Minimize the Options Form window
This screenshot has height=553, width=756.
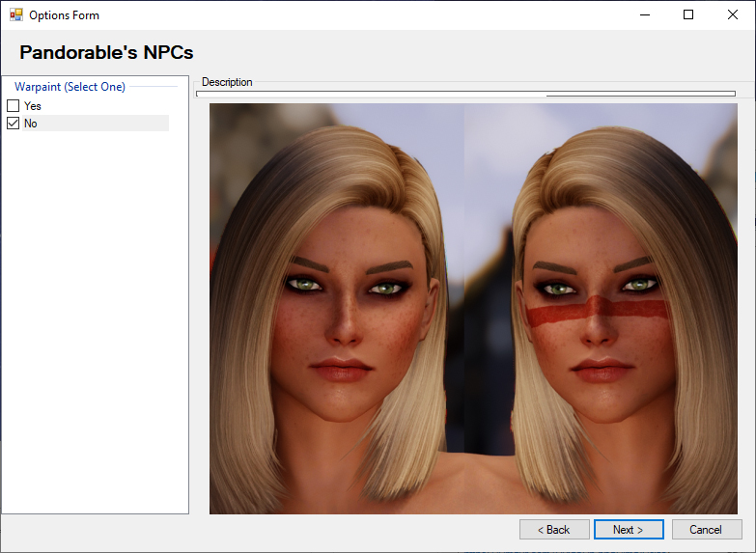(x=645, y=14)
